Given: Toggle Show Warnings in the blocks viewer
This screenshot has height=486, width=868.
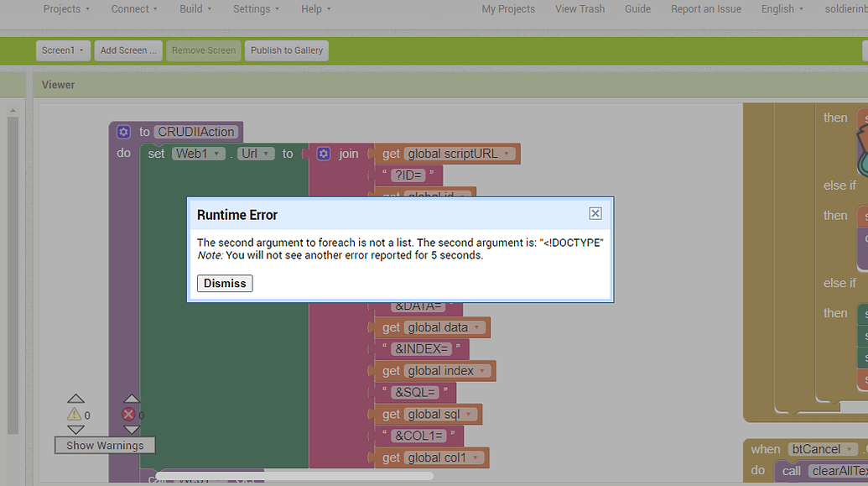Looking at the screenshot, I should click(x=104, y=445).
